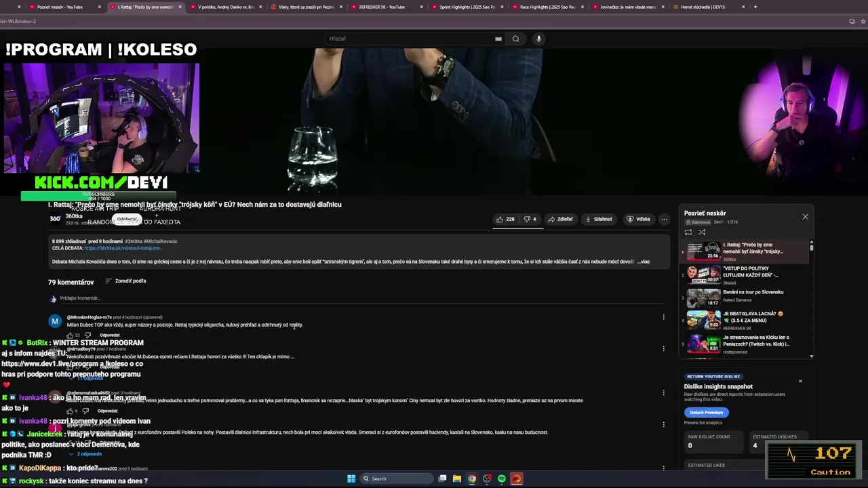
Task: Switch to V politike, Andrej Danko tab
Action: click(225, 7)
